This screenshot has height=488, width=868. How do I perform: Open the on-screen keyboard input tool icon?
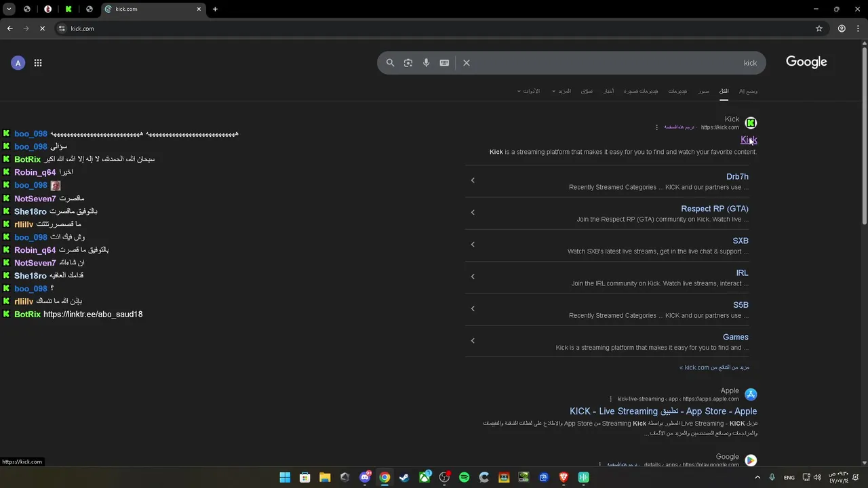click(x=444, y=63)
